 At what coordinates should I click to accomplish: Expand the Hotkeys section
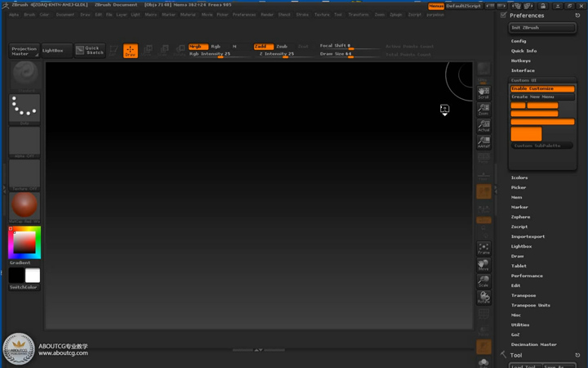click(520, 61)
